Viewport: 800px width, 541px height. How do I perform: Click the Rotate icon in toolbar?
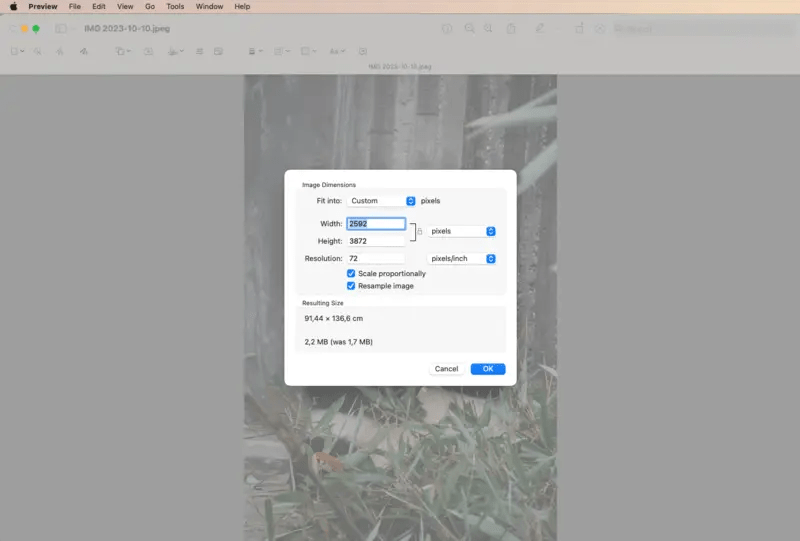pyautogui.click(x=579, y=29)
